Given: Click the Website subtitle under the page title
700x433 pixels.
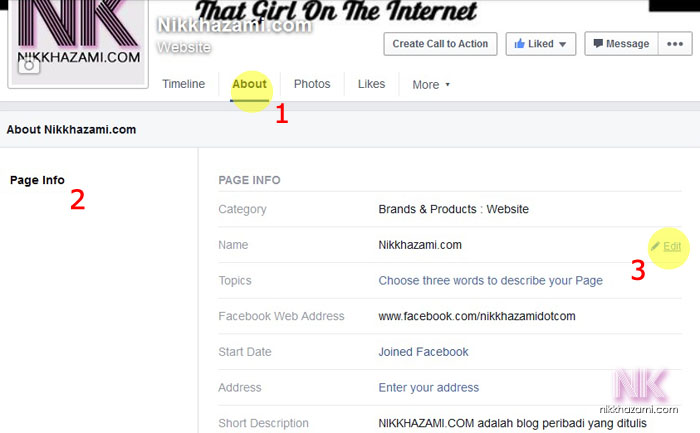Looking at the screenshot, I should point(184,47).
